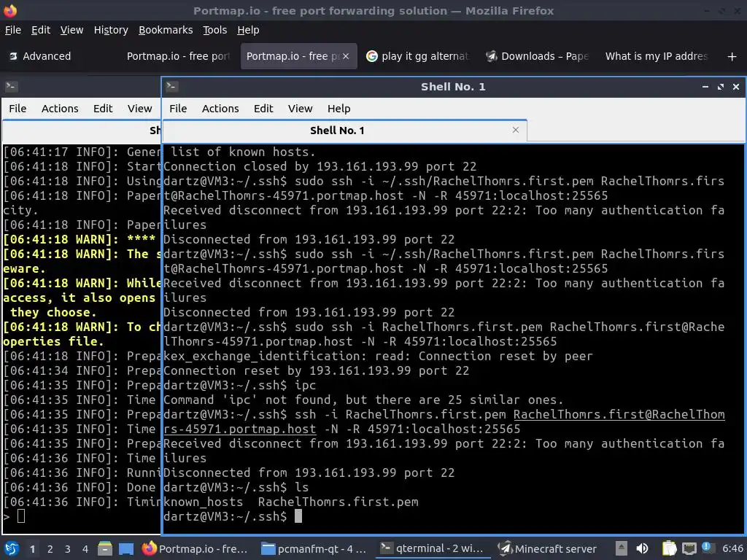Open Actions menu in Shell No. 1 window

(220, 109)
